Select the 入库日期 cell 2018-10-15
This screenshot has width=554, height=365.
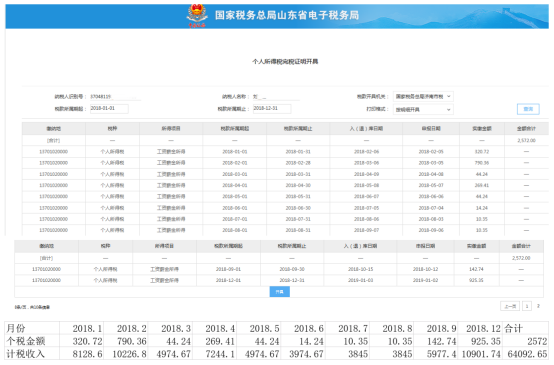360,269
